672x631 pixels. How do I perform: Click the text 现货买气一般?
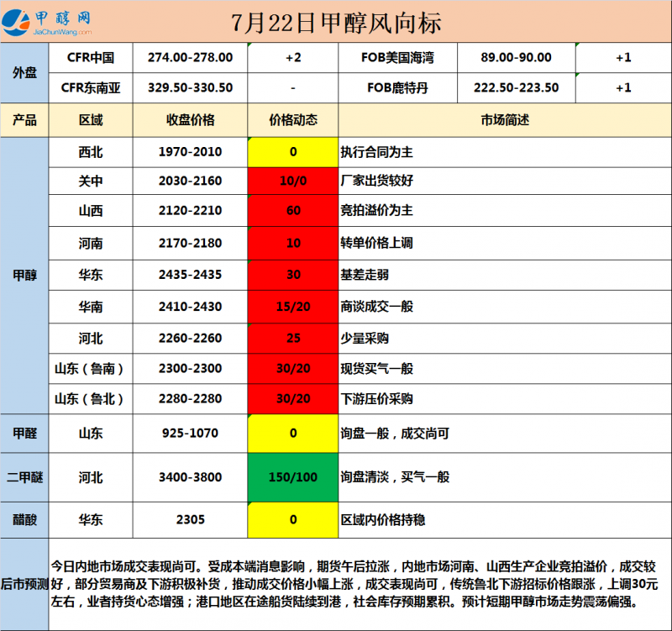[x=376, y=368]
